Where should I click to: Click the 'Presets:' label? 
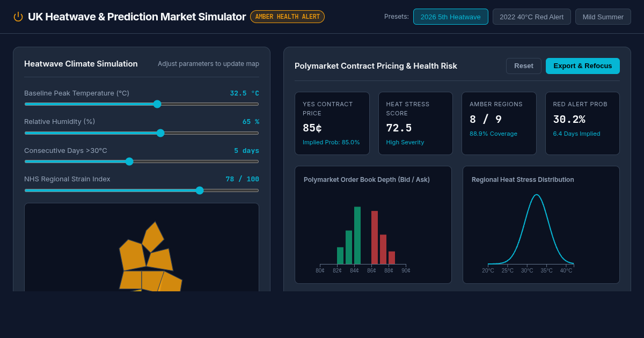coord(397,17)
